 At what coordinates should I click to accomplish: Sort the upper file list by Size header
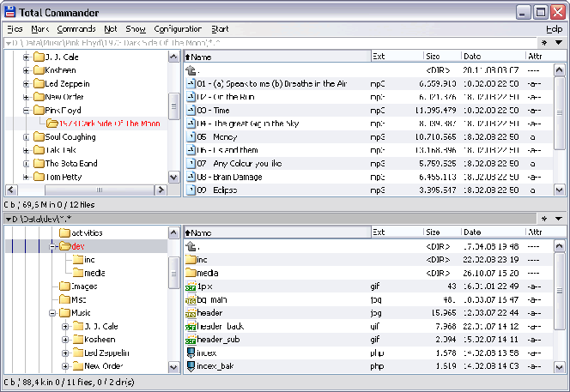pos(442,57)
